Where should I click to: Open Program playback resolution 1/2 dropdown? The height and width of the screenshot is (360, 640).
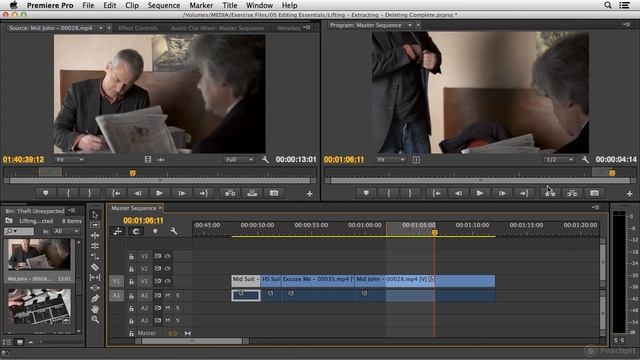tap(559, 160)
